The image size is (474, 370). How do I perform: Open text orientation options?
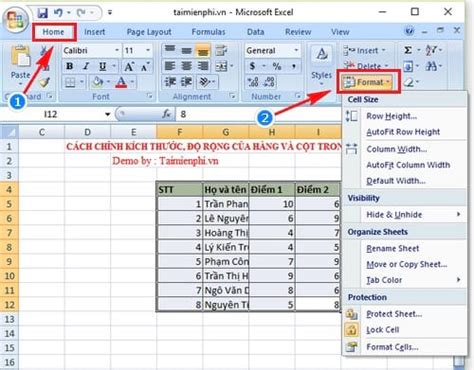click(x=204, y=82)
